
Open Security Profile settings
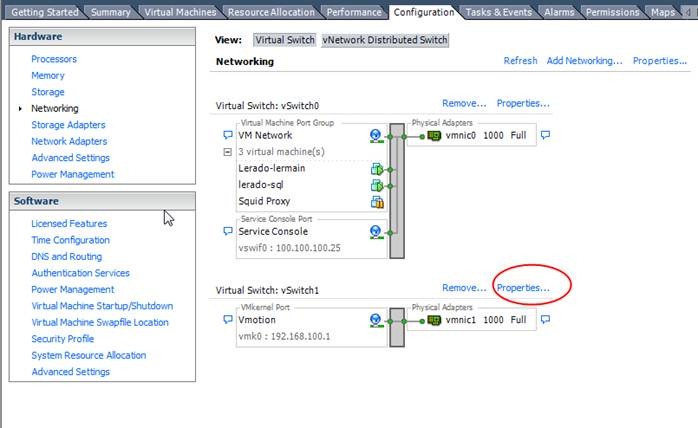(x=62, y=339)
